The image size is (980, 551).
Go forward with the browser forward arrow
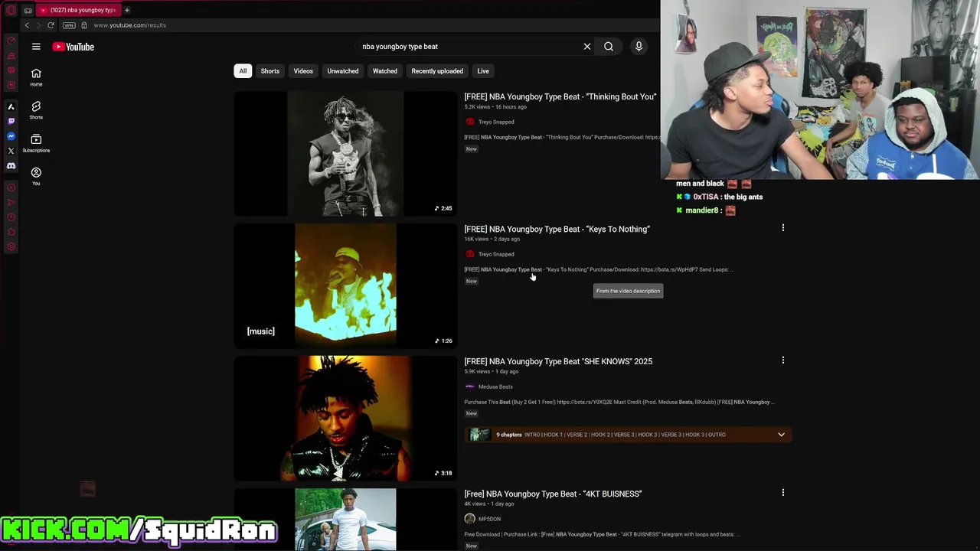(x=38, y=25)
